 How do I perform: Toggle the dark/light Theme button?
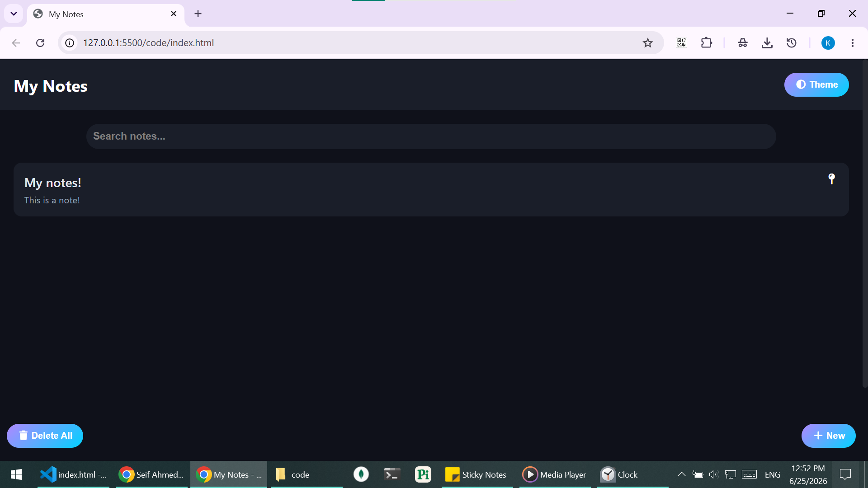tap(816, 84)
